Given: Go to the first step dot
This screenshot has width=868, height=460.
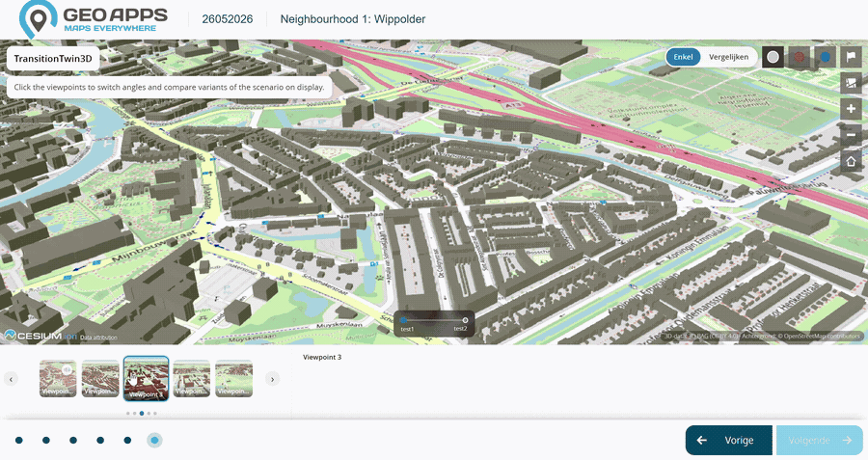Looking at the screenshot, I should point(19,440).
